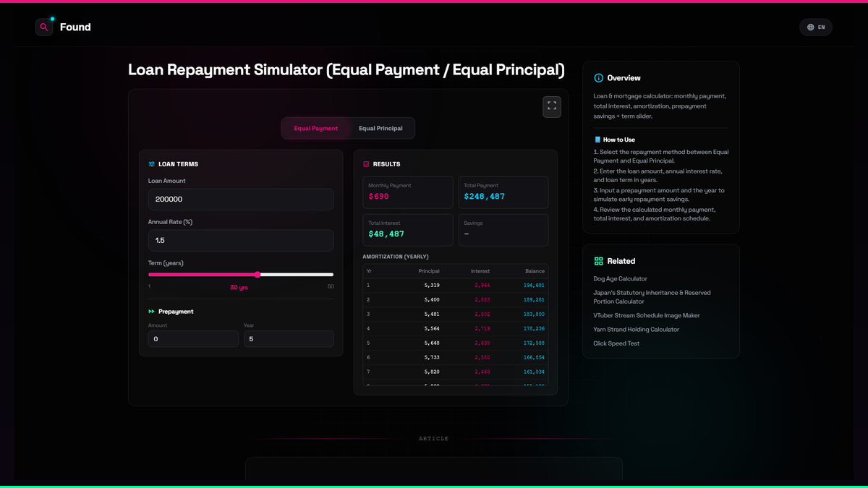Open the EN language selector
This screenshot has height=488, width=868.
tap(816, 27)
